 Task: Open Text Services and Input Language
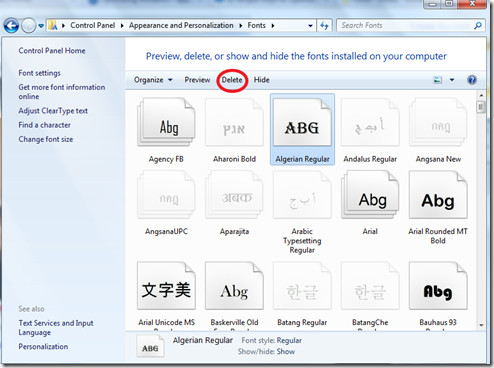(x=56, y=328)
